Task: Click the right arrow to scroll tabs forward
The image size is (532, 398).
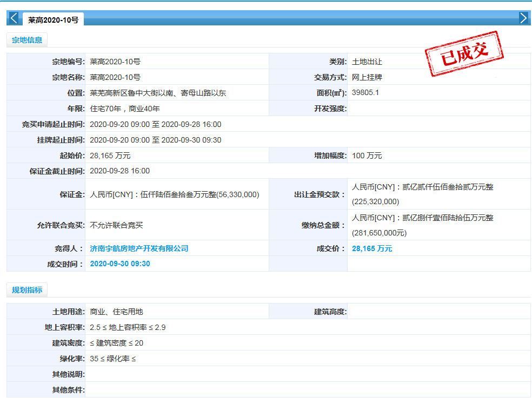Action: point(523,18)
